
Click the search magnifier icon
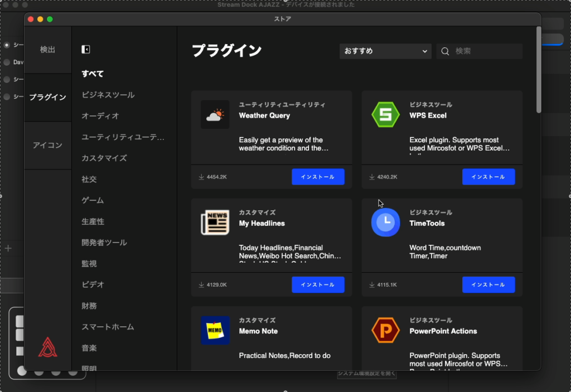tap(444, 51)
